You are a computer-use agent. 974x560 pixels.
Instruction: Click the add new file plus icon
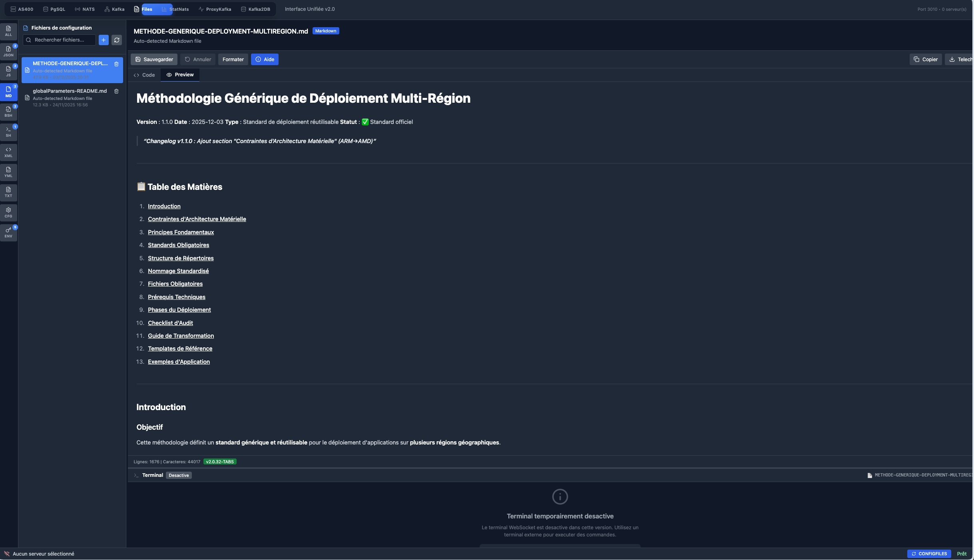coord(104,40)
